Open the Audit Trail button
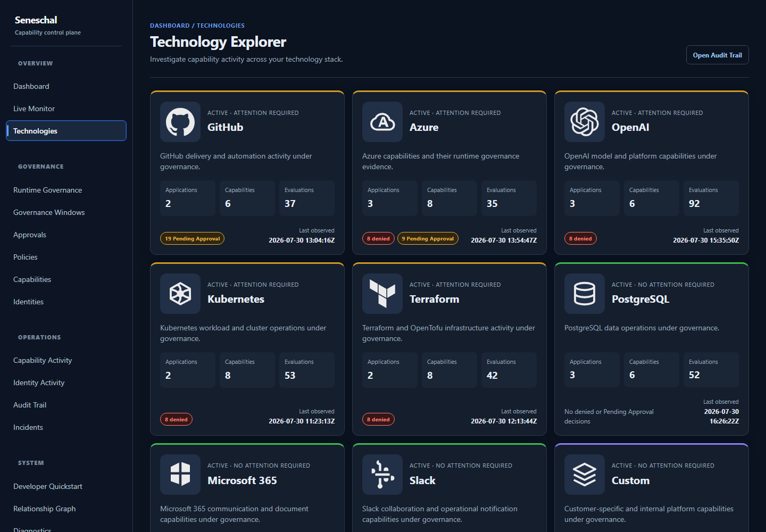This screenshot has width=766, height=532. (x=717, y=55)
